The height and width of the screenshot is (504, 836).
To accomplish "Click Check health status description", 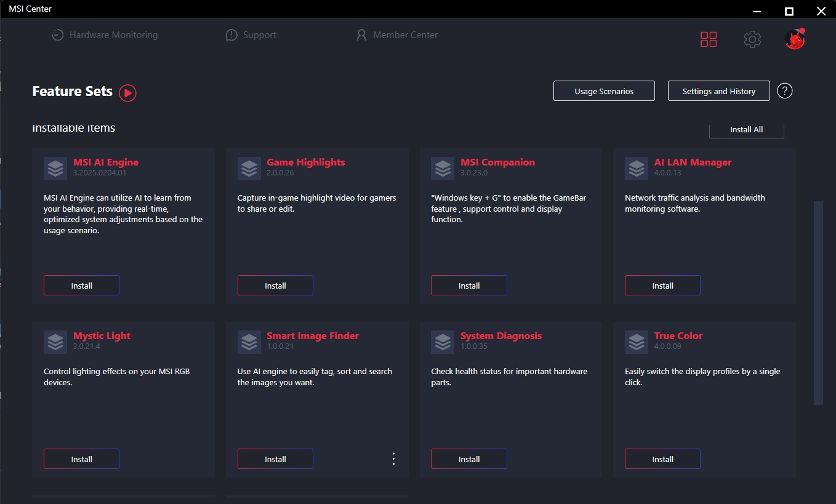I will 509,377.
